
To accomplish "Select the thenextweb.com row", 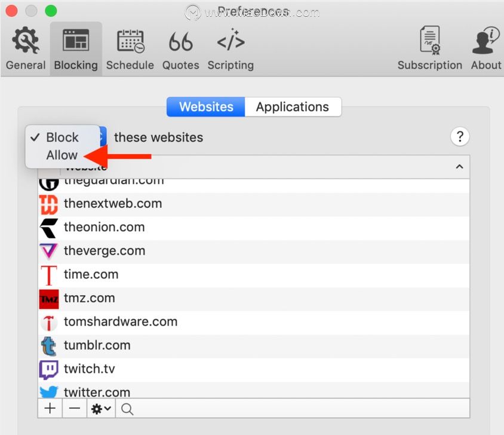I will (254, 204).
